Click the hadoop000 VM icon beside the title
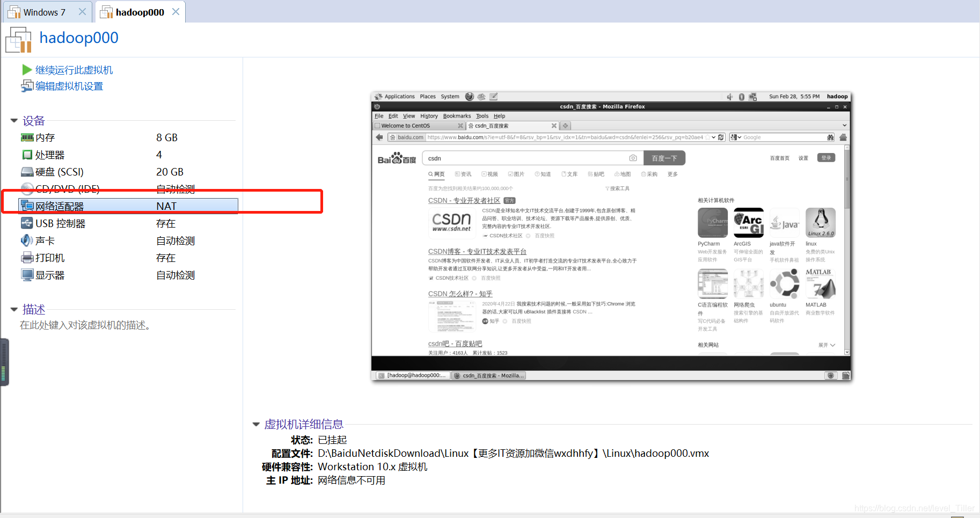 tap(19, 40)
